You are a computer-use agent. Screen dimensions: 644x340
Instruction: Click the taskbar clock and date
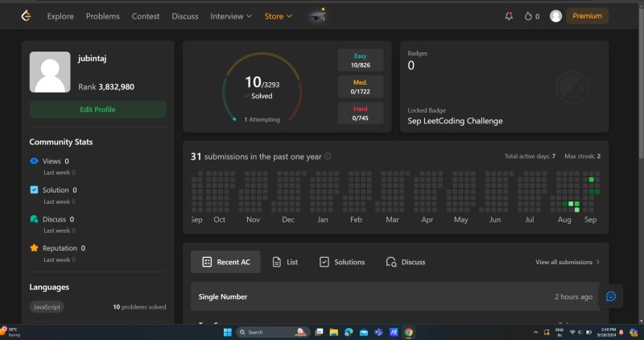pyautogui.click(x=608, y=332)
